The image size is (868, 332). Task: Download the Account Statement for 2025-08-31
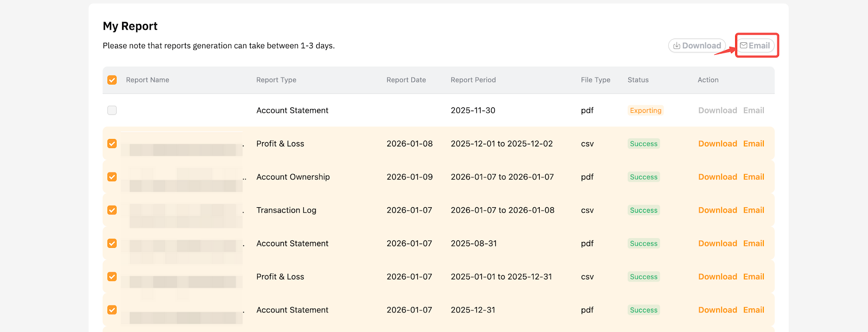717,244
